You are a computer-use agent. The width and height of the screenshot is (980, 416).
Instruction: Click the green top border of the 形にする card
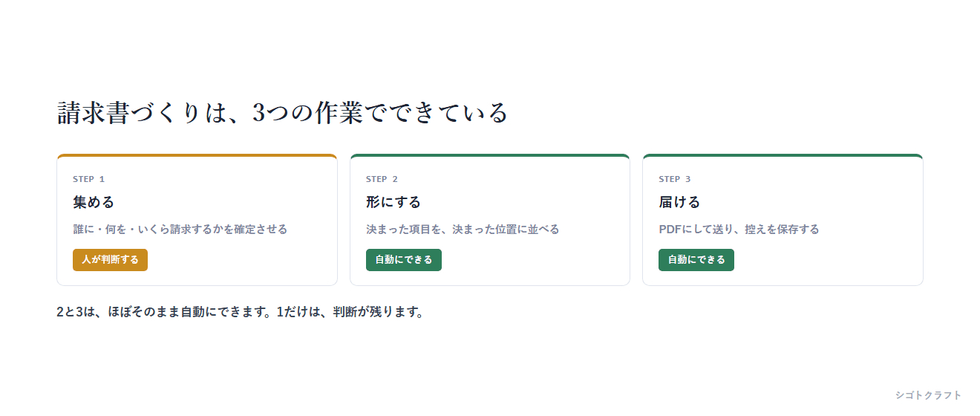(490, 155)
